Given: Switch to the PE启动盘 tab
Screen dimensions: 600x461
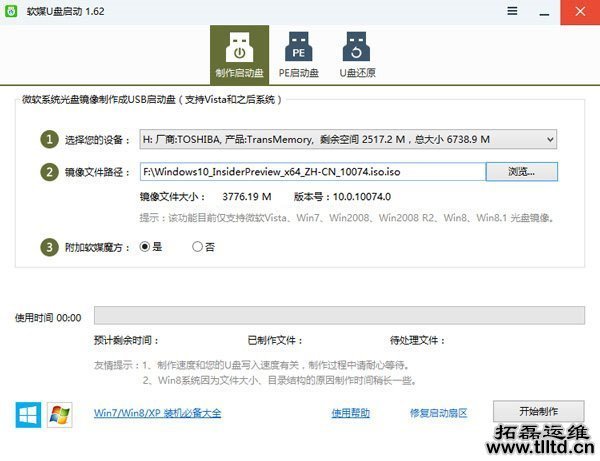Looking at the screenshot, I should point(298,55).
